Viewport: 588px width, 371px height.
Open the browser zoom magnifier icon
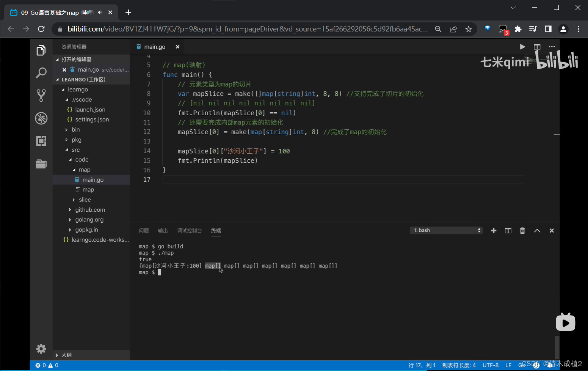coord(438,29)
